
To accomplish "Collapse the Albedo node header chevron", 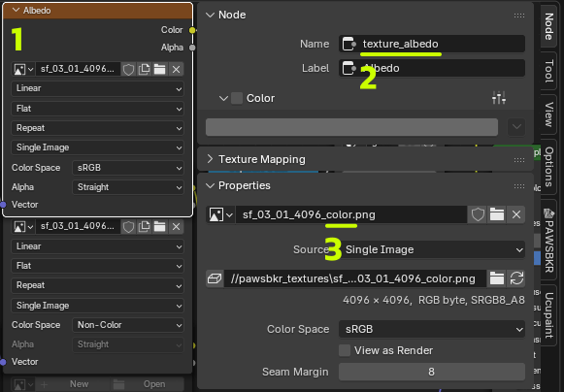I will (x=16, y=10).
